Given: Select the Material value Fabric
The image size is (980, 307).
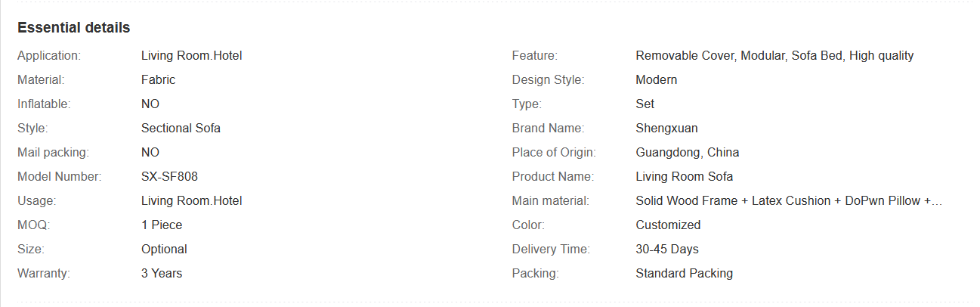Looking at the screenshot, I should coord(158,79).
